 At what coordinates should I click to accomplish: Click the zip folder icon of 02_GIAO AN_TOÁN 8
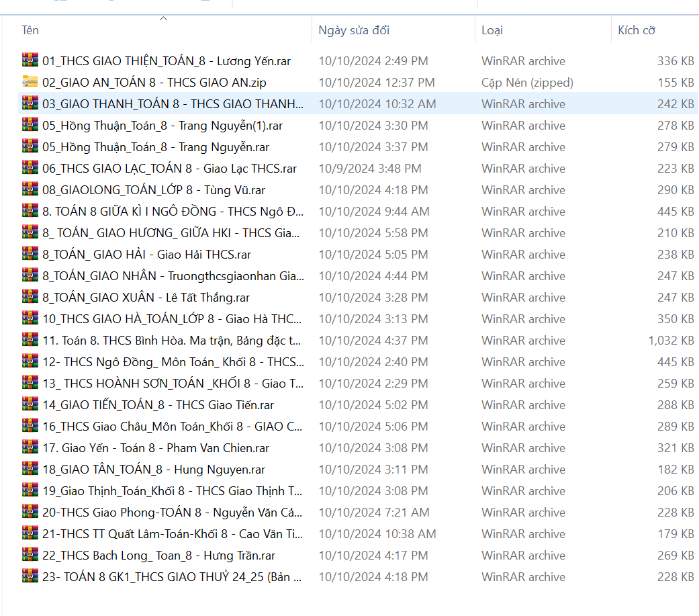click(x=30, y=82)
